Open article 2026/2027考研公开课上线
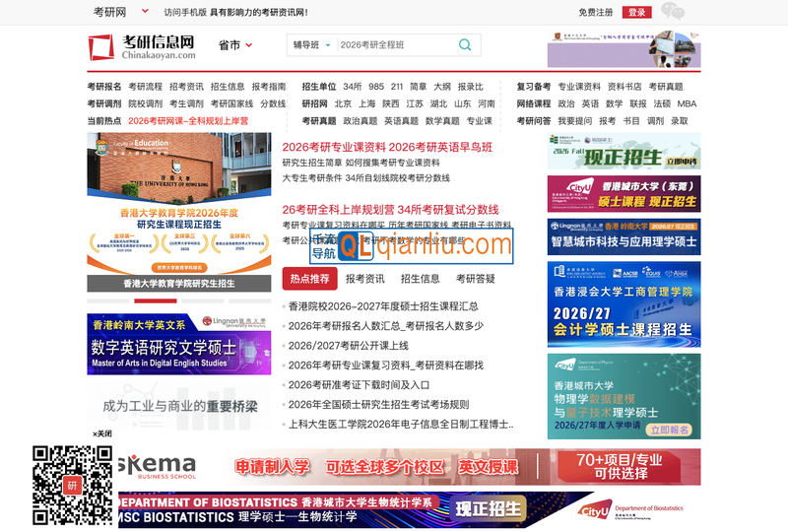 click(349, 346)
